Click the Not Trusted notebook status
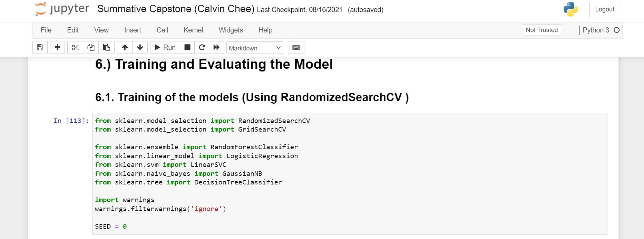The height and width of the screenshot is (239, 644). (542, 30)
